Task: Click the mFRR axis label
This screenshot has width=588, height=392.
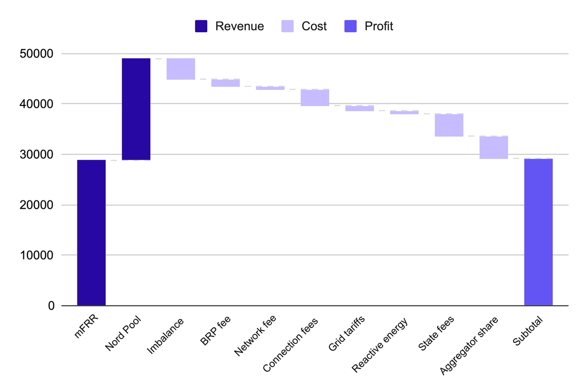Action: 86,326
